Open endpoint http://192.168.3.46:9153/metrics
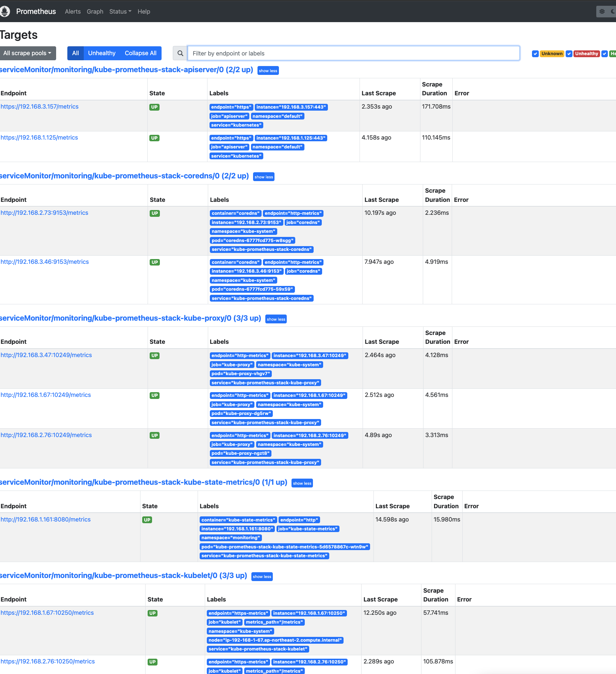 45,262
